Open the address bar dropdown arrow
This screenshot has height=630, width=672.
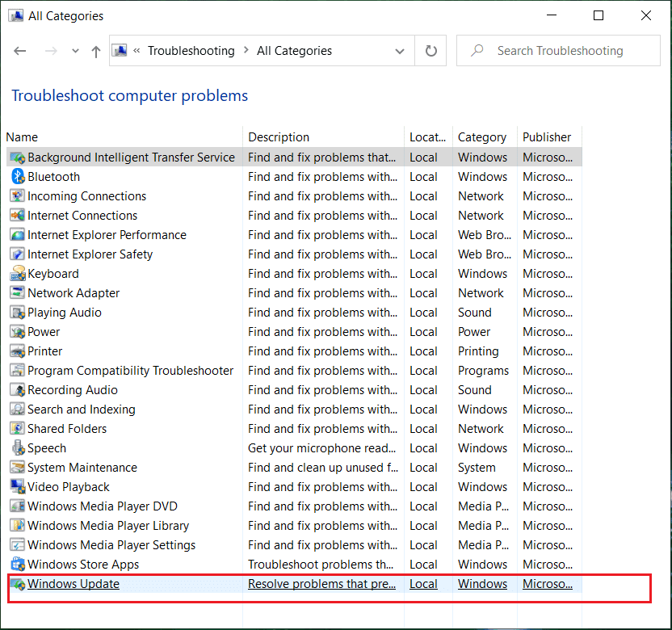pyautogui.click(x=400, y=50)
